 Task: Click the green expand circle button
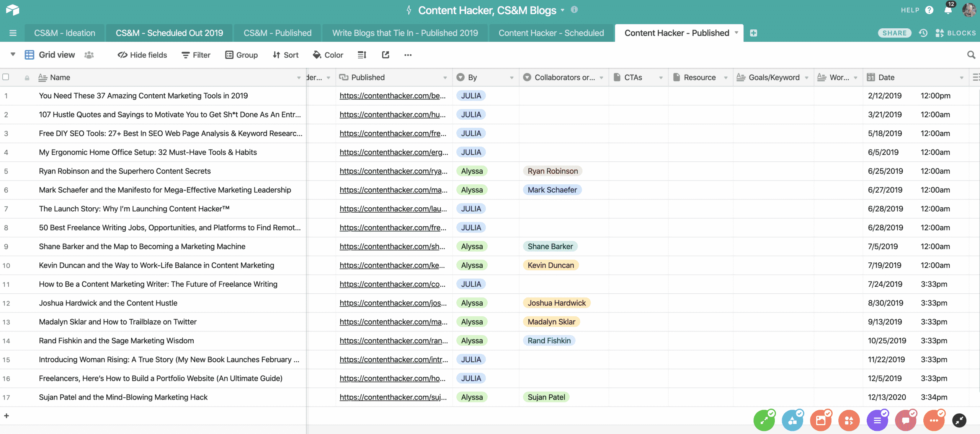(764, 420)
